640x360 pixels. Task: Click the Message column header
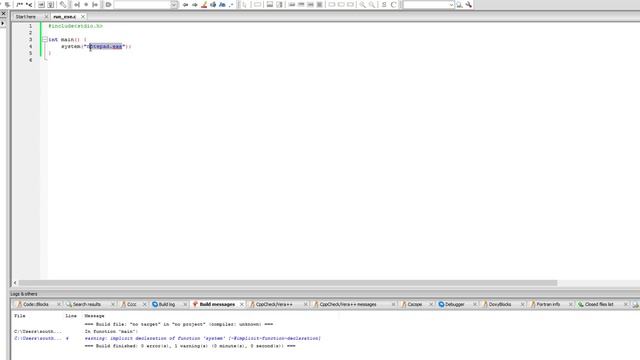point(94,316)
